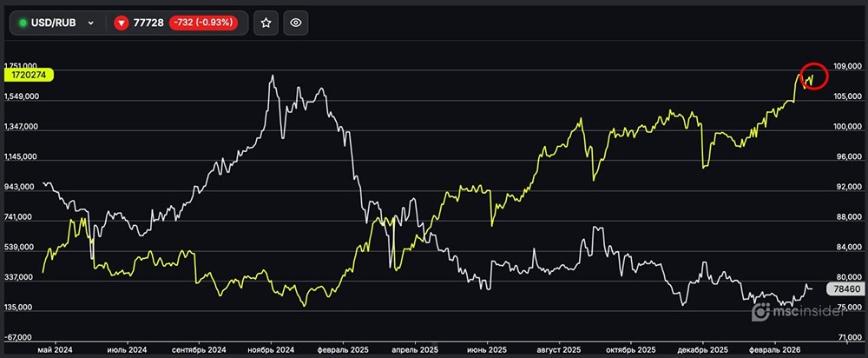
Task: Add USD/RUB to favorites with star icon
Action: click(x=266, y=23)
